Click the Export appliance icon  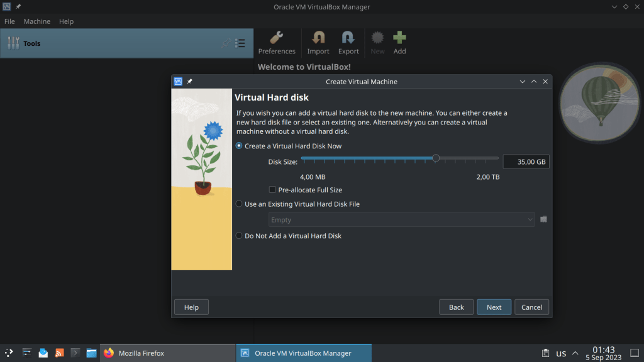(x=348, y=43)
